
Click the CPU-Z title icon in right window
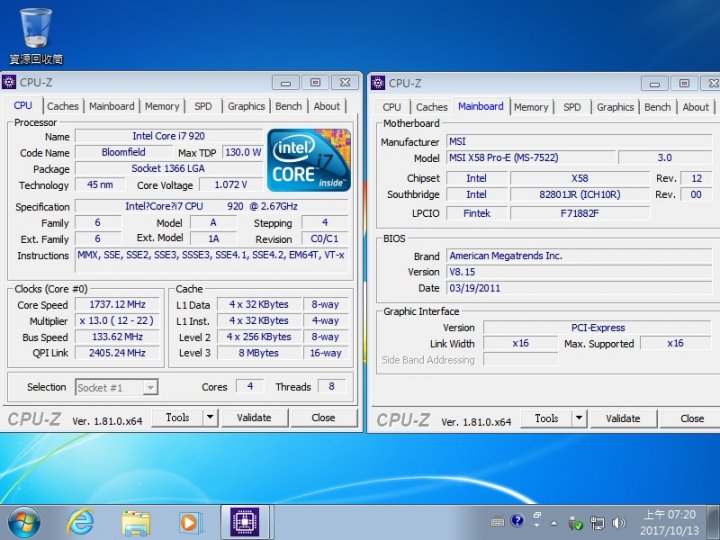pos(378,83)
